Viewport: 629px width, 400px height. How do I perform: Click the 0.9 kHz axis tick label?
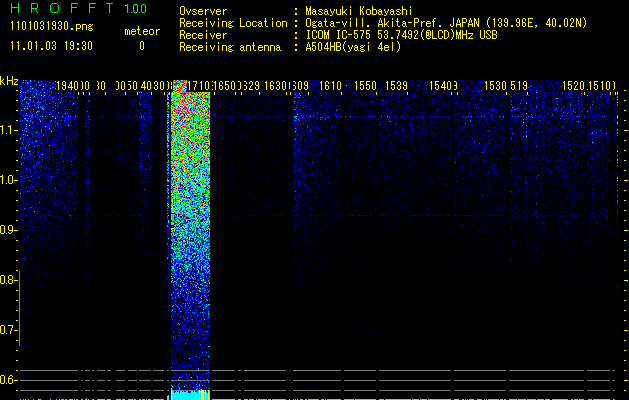click(x=8, y=230)
